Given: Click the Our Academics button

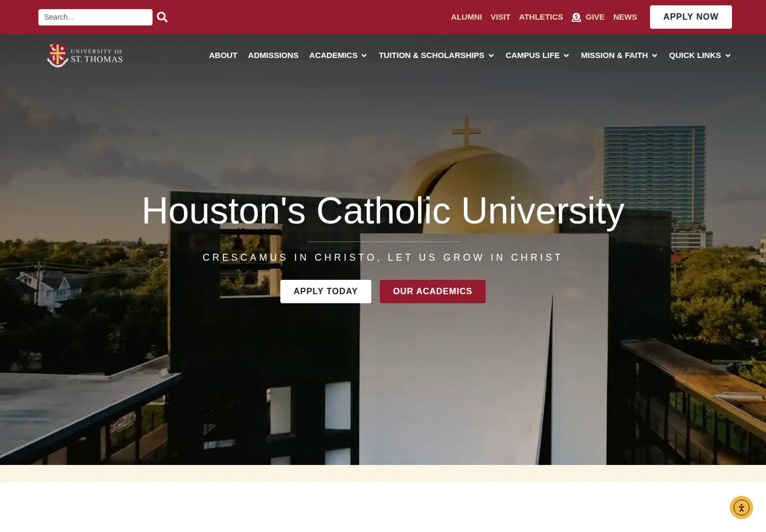Looking at the screenshot, I should (432, 292).
